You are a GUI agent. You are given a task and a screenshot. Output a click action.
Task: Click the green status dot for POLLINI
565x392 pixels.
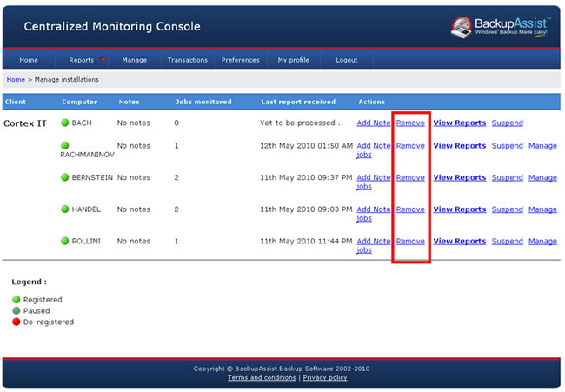(x=65, y=240)
